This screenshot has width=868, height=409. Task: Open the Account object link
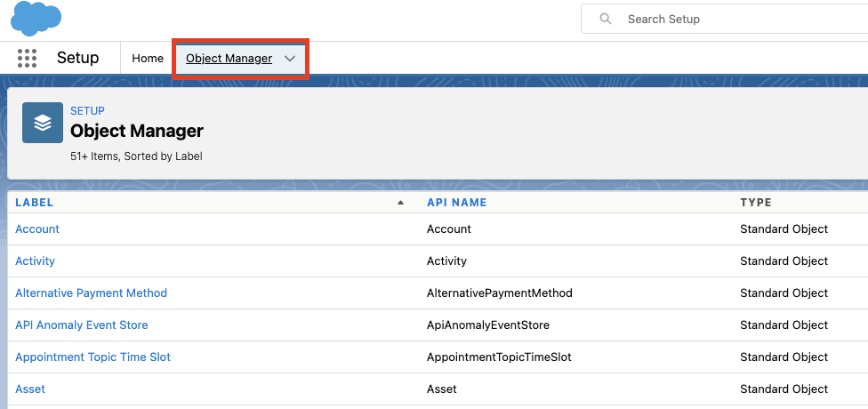click(37, 229)
